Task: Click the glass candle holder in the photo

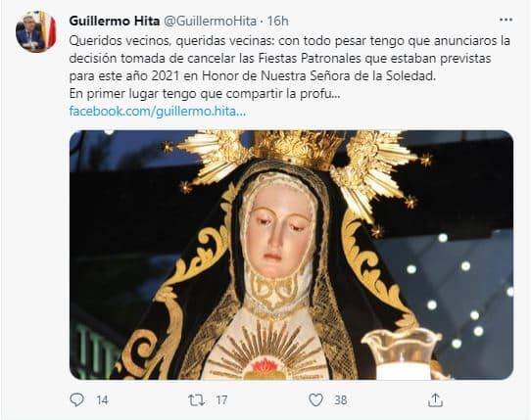Action: tap(403, 354)
